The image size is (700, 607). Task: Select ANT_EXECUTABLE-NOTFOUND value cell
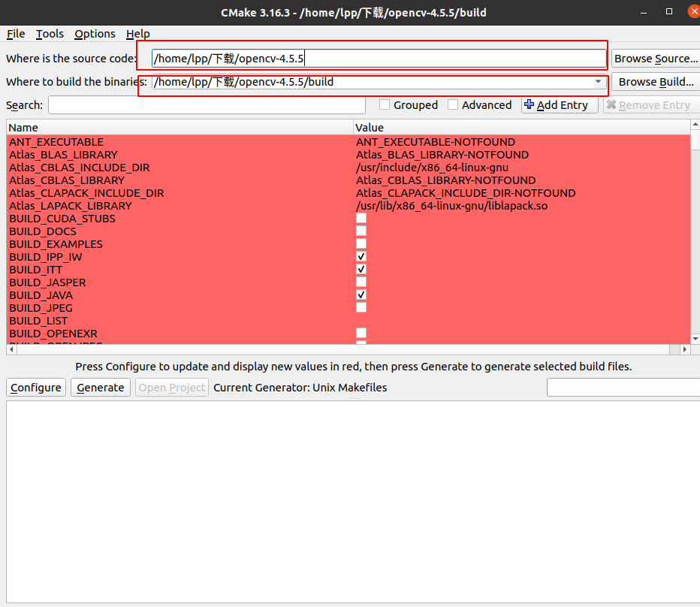coord(436,142)
